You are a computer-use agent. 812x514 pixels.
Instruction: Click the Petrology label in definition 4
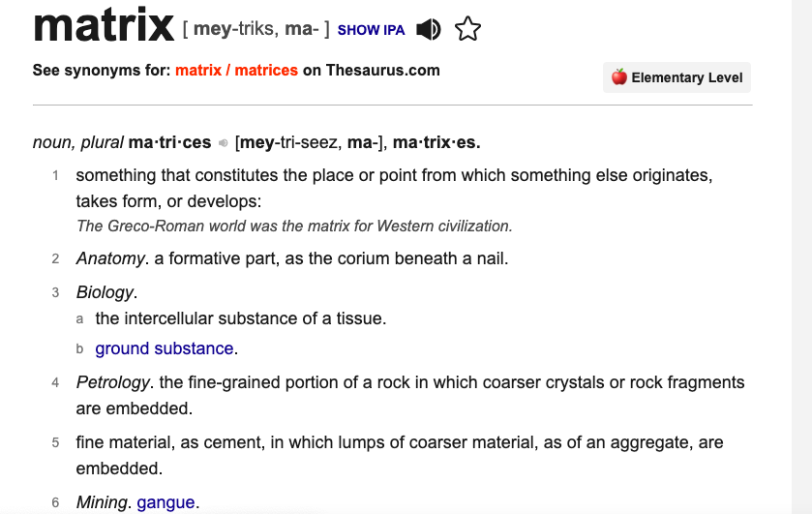tap(113, 382)
